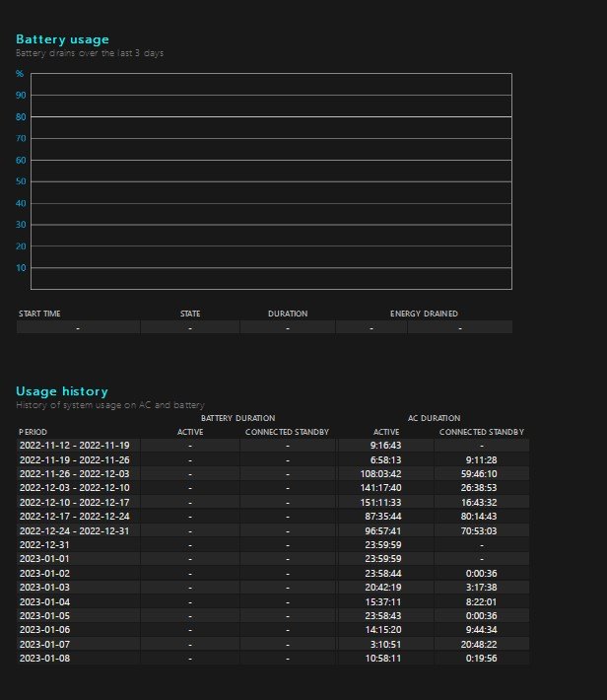Select period 2022-12-03 - 2022-12-10
The height and width of the screenshot is (700, 607).
(x=75, y=488)
